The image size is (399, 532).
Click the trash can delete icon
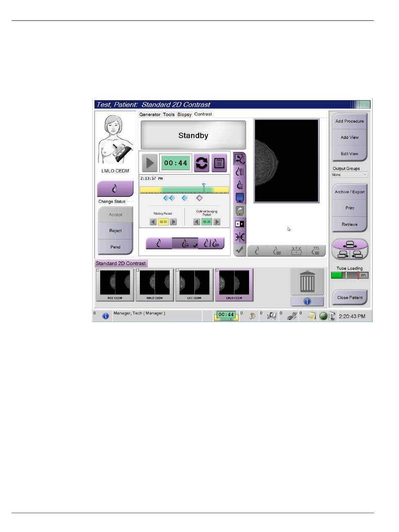(x=307, y=282)
